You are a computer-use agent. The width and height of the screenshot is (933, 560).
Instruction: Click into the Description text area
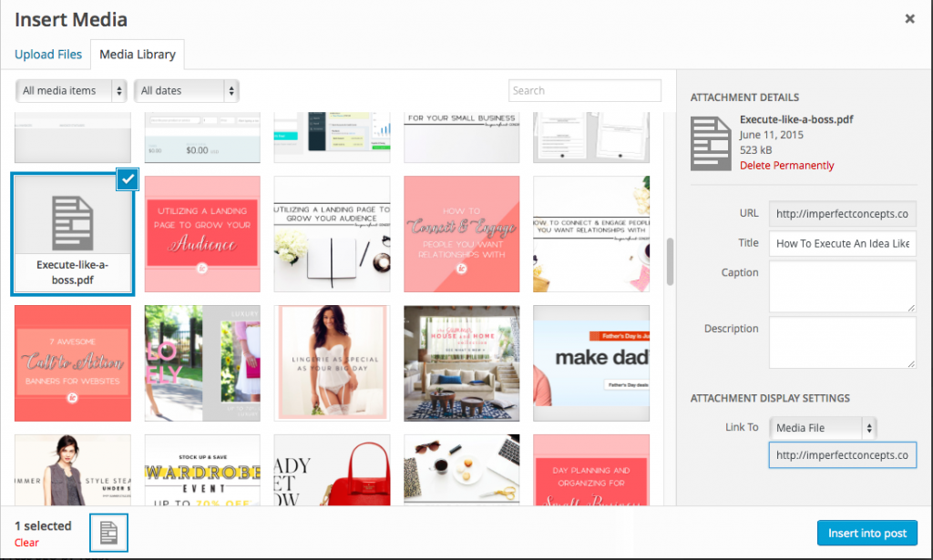[842, 341]
